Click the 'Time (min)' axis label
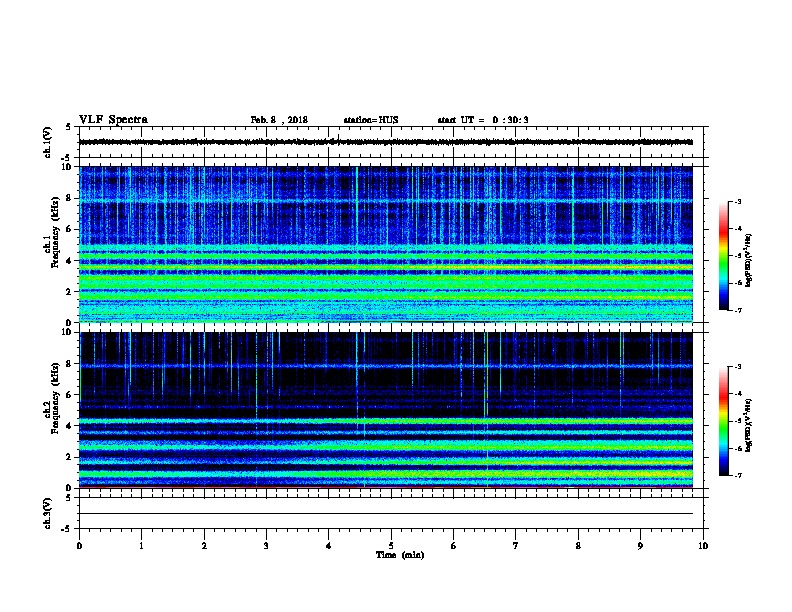 400,555
